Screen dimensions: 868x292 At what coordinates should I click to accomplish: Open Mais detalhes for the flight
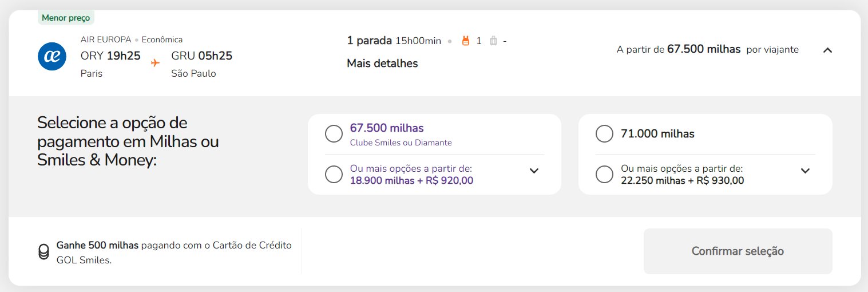tap(382, 64)
